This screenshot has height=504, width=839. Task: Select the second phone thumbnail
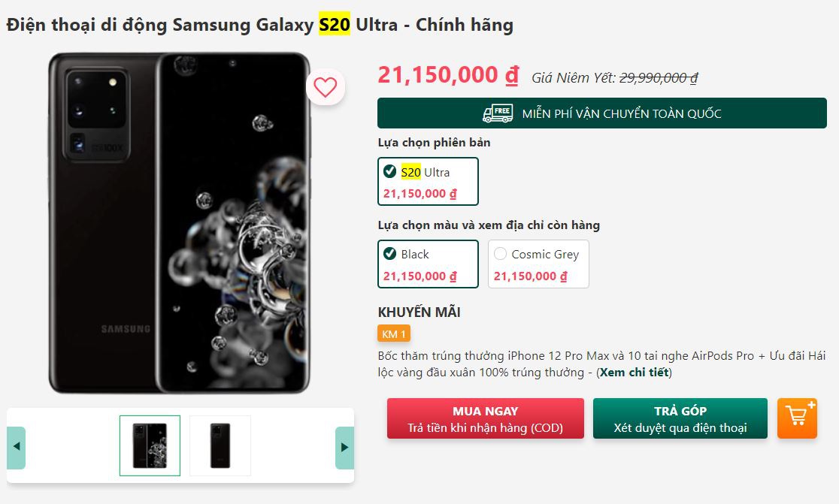coord(220,445)
